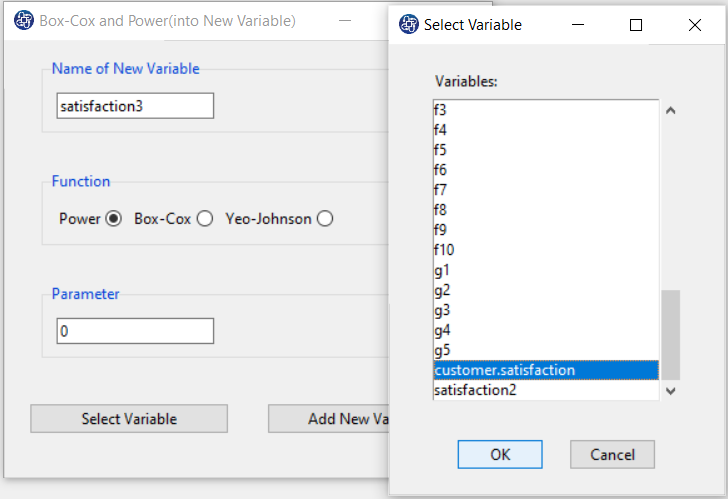
Task: Click the variables list up arrow
Action: (670, 110)
